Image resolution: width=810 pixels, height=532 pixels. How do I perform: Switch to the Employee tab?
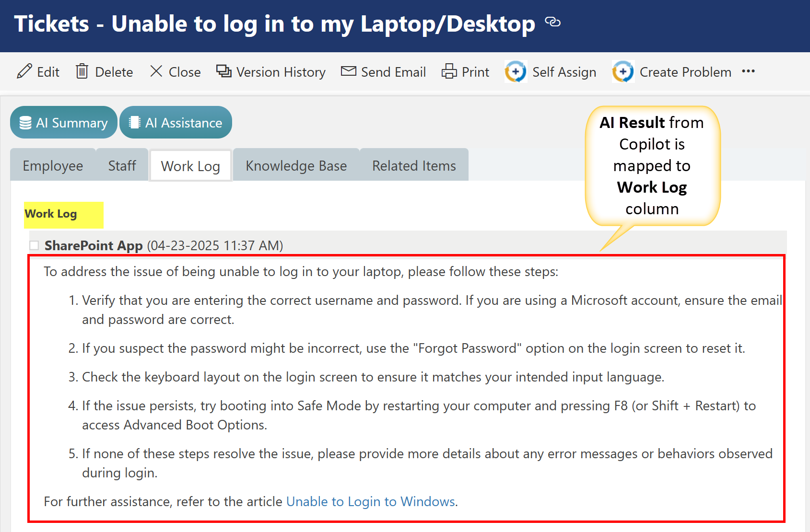click(53, 166)
